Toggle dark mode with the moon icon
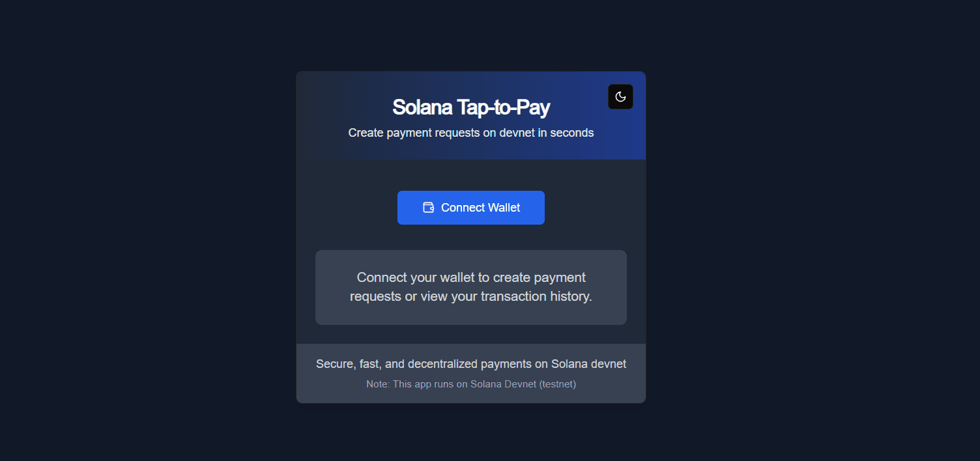The image size is (980, 461). click(620, 97)
